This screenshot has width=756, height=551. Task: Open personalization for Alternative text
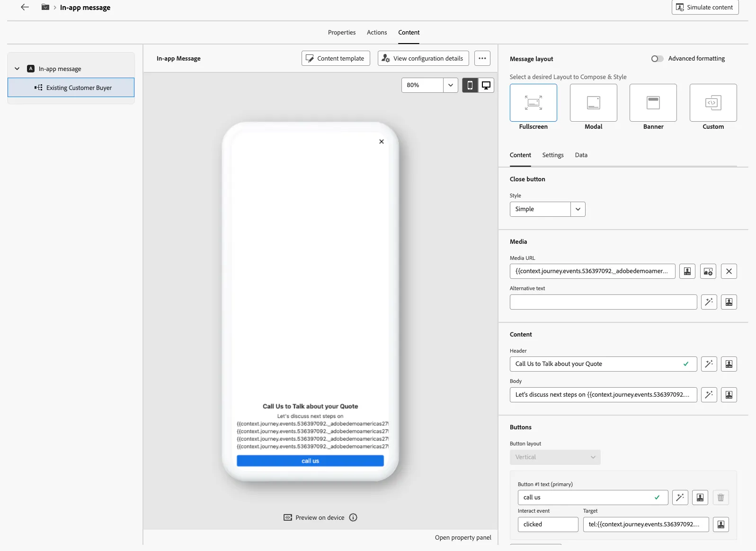click(x=729, y=302)
